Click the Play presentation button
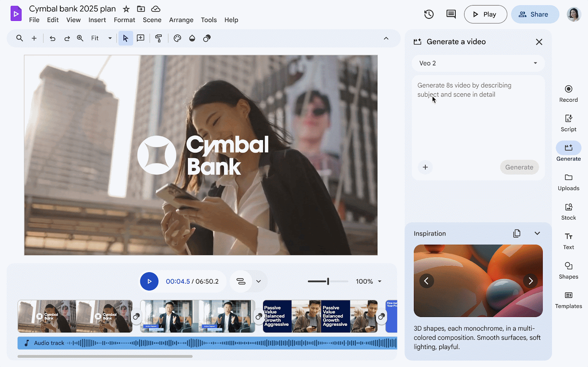This screenshot has height=367, width=588. (x=485, y=14)
